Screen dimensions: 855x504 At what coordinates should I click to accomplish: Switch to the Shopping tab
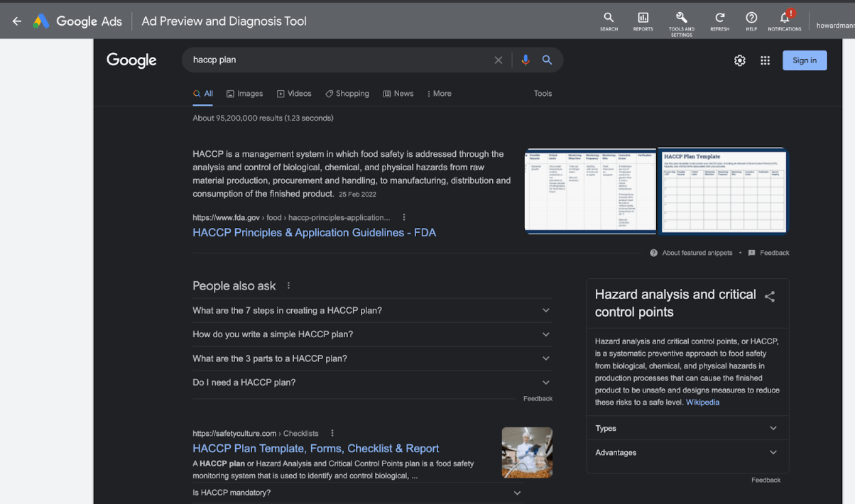pyautogui.click(x=347, y=94)
